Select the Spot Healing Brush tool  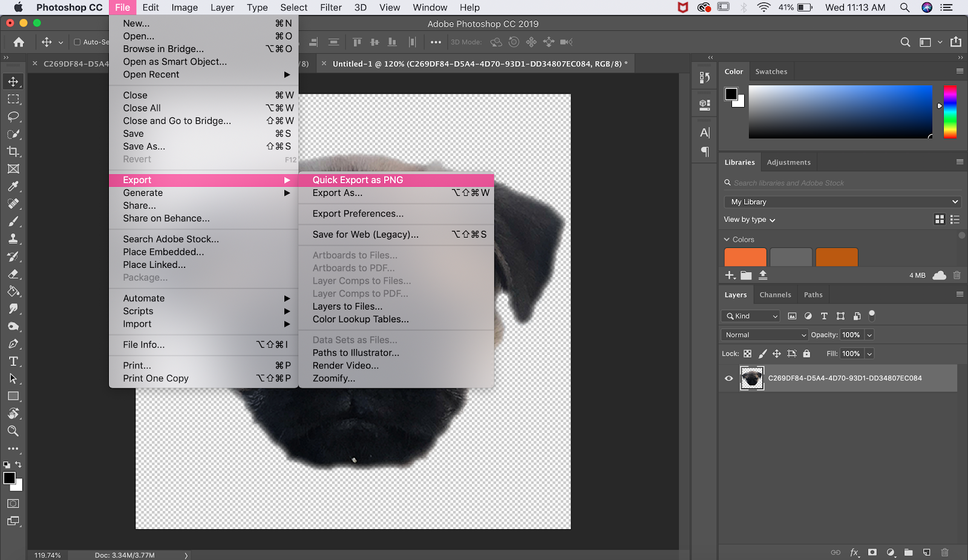[13, 204]
